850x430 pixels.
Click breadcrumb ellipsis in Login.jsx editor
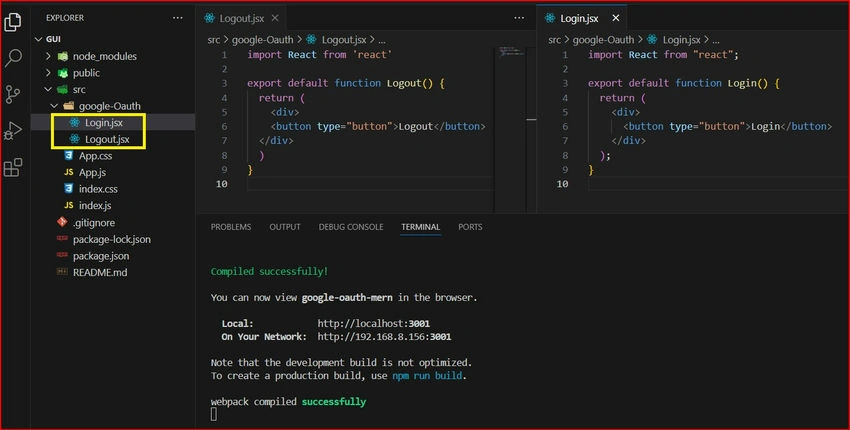point(716,40)
